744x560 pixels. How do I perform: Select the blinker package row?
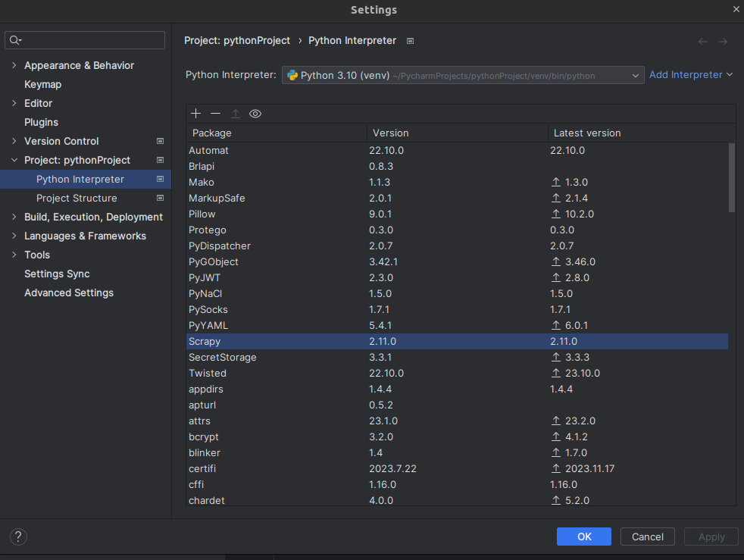[458, 452]
